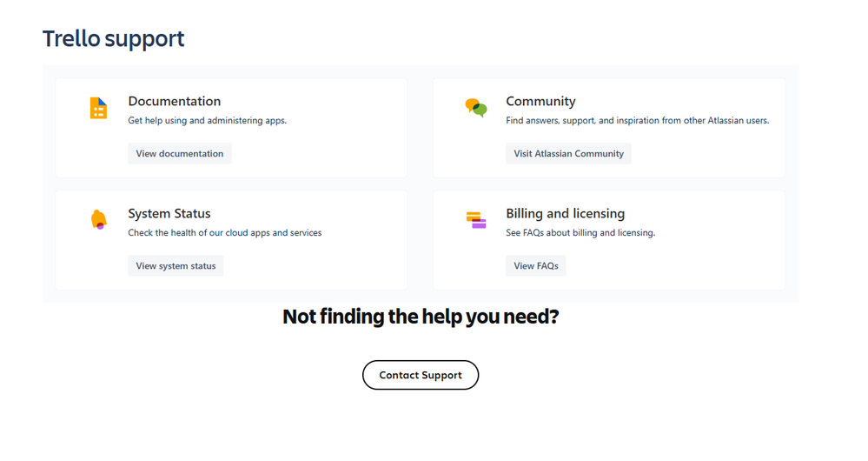
Task: Select the View FAQs button
Action: click(x=536, y=266)
